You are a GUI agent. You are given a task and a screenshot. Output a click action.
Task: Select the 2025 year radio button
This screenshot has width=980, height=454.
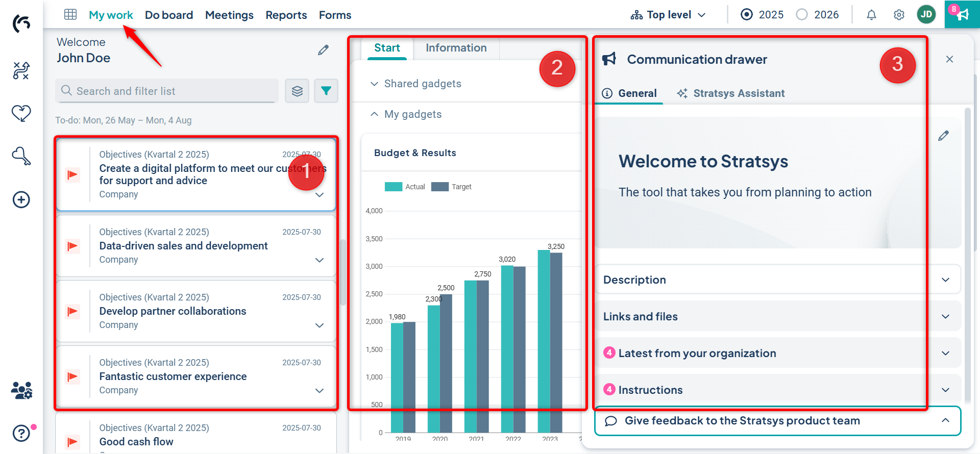(x=747, y=15)
